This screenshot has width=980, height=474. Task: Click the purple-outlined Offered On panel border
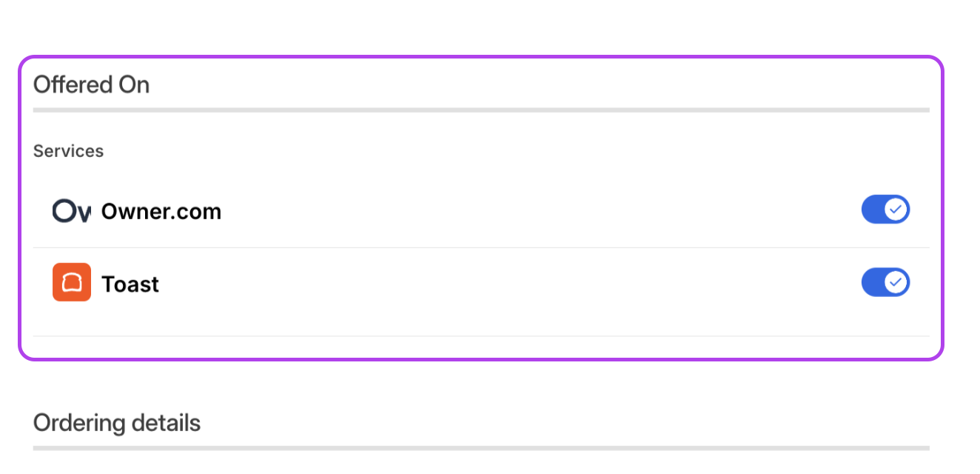pyautogui.click(x=481, y=56)
